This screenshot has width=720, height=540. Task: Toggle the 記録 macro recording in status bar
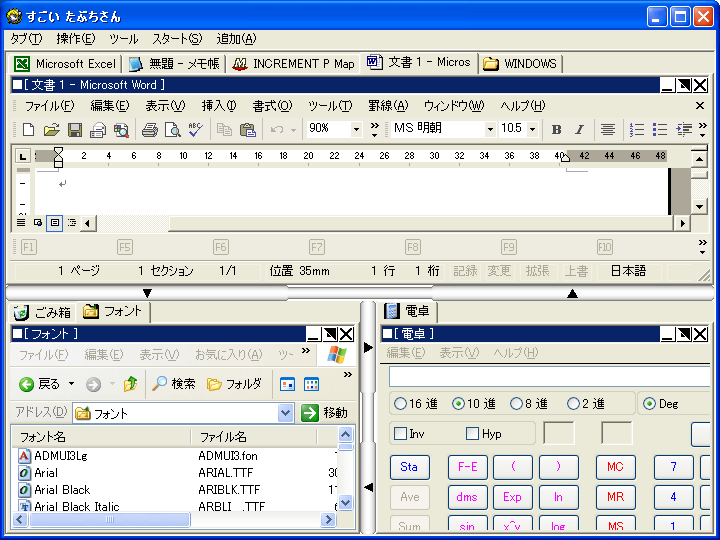[x=465, y=271]
